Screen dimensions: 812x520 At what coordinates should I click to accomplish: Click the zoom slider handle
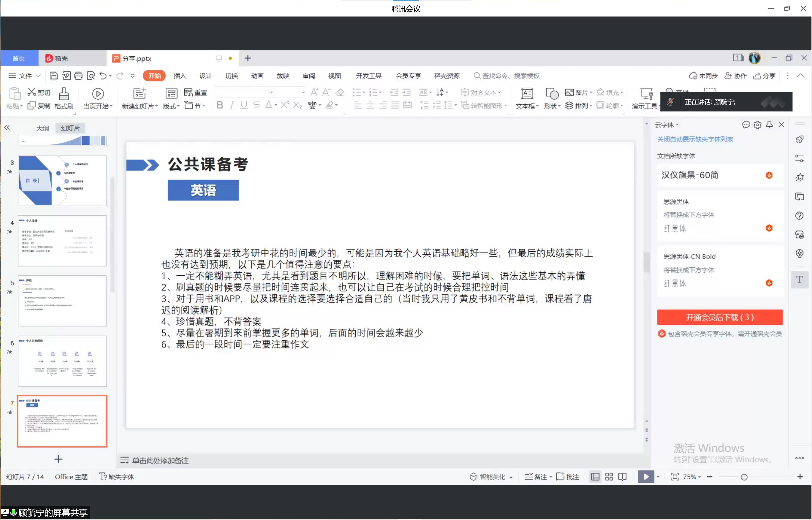click(x=744, y=477)
